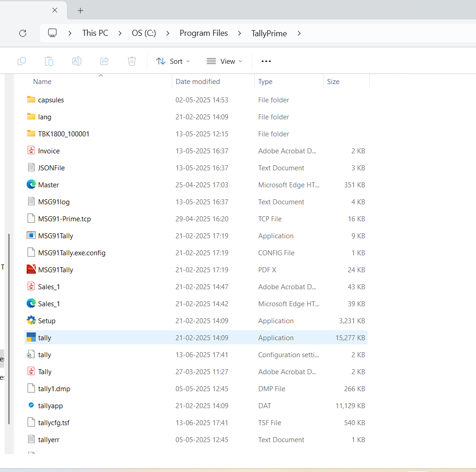Open the Sort dropdown menu
This screenshot has height=472, width=476.
point(173,61)
